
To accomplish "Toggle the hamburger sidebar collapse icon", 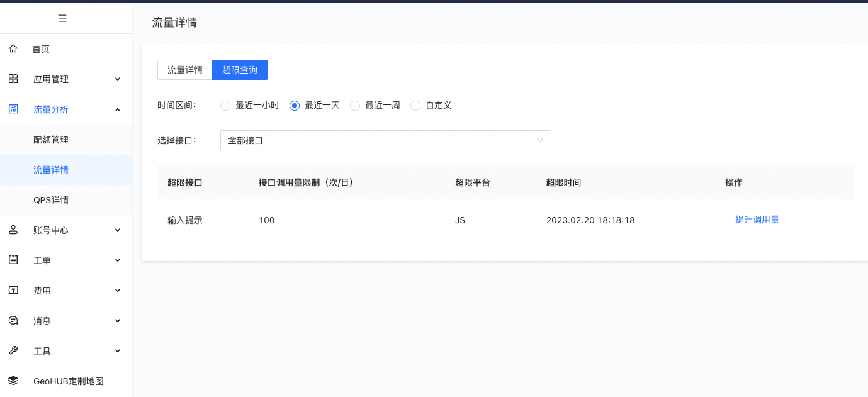I will [62, 18].
